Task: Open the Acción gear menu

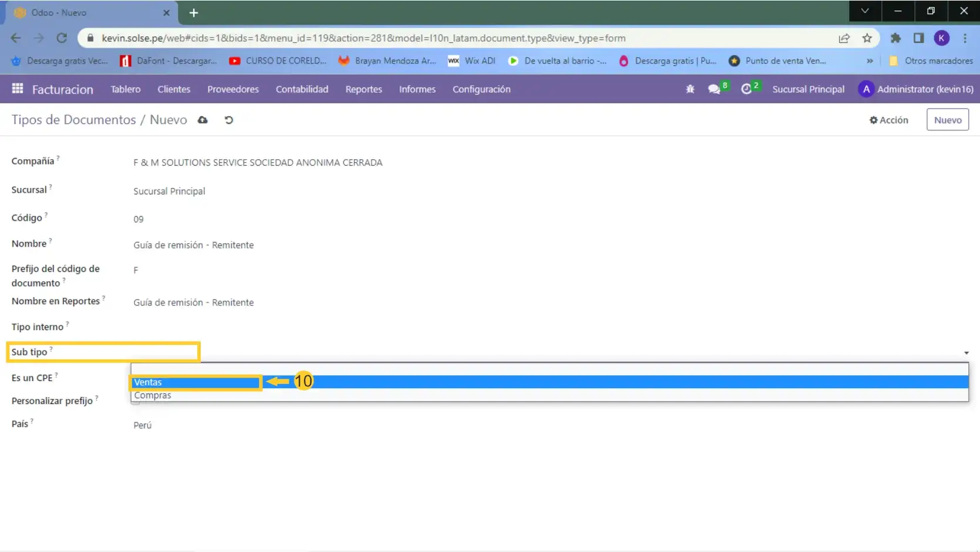Action: pyautogui.click(x=888, y=120)
